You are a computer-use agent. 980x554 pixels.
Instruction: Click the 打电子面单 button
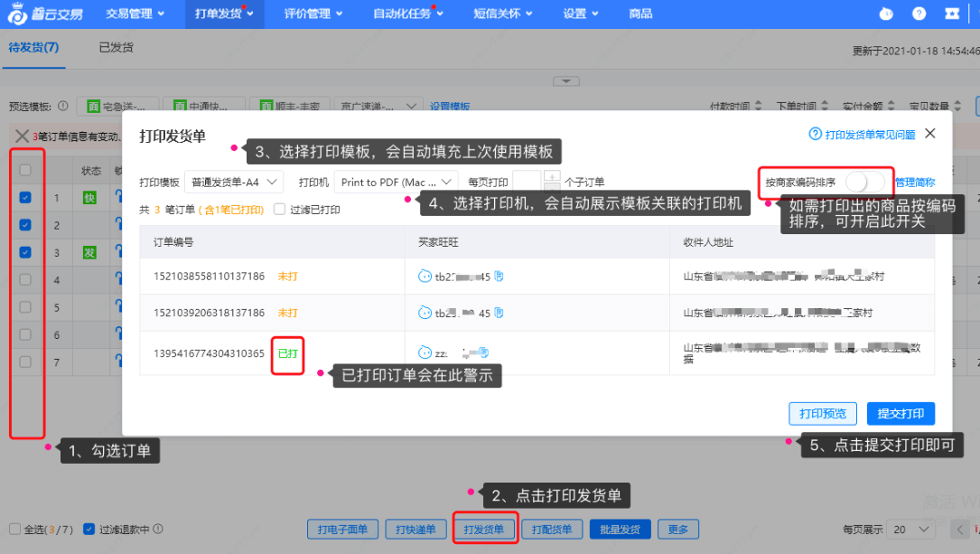[342, 529]
